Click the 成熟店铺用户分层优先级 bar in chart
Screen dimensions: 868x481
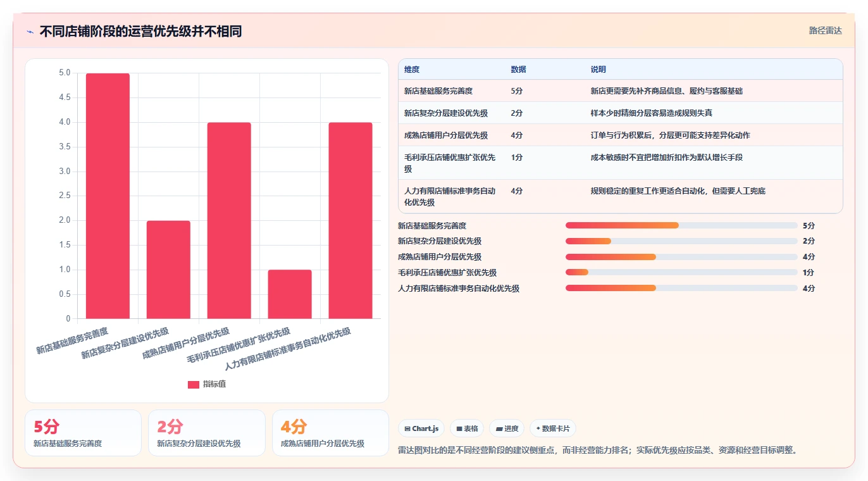tap(229, 221)
